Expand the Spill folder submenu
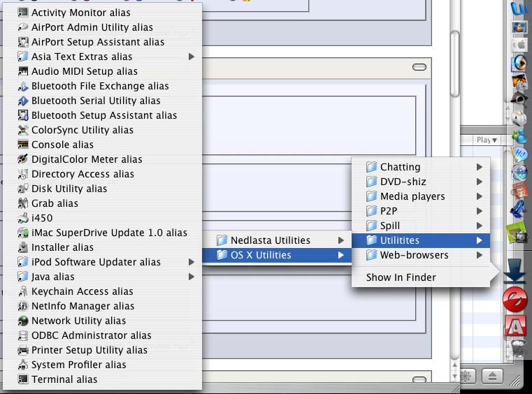The height and width of the screenshot is (394, 532). pos(421,226)
